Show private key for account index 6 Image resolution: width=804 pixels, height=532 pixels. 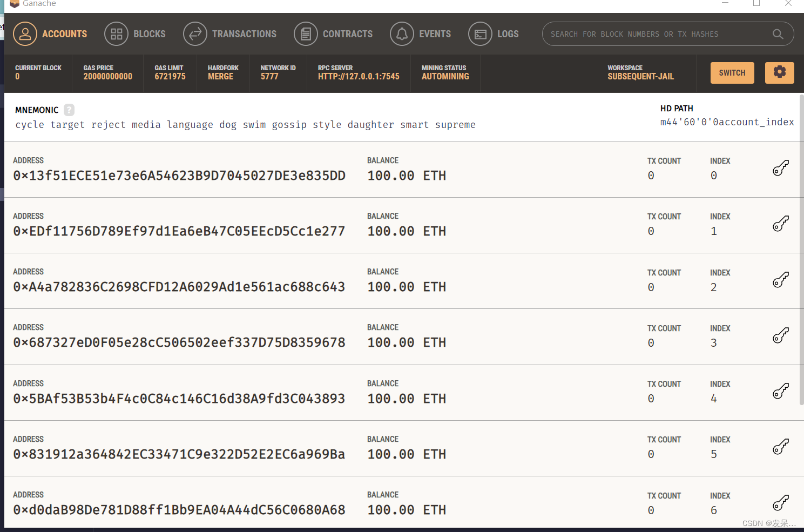pos(781,503)
